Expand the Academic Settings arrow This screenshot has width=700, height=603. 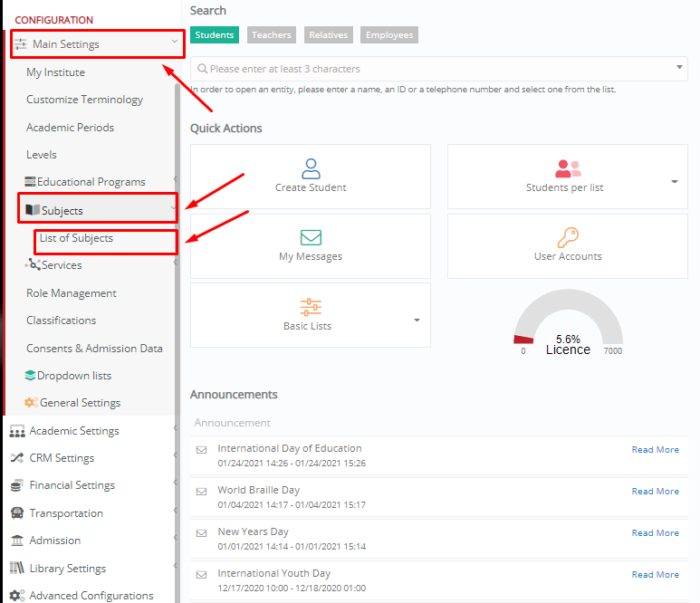[175, 427]
